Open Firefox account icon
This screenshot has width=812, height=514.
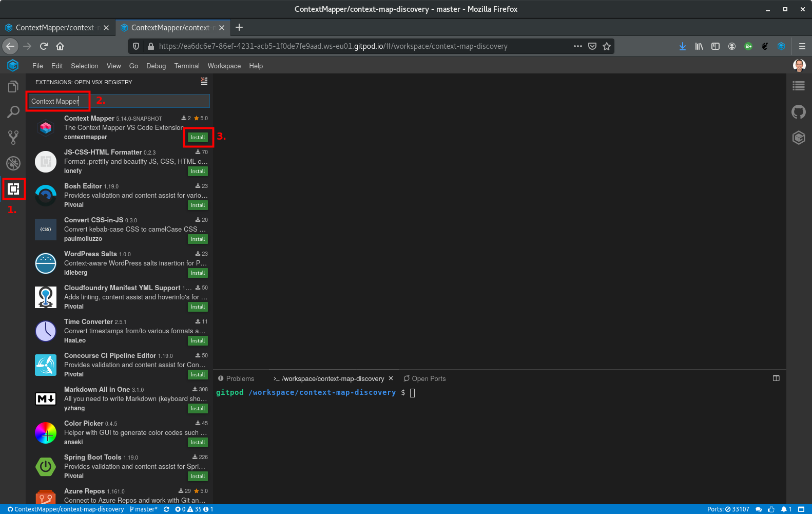point(732,46)
